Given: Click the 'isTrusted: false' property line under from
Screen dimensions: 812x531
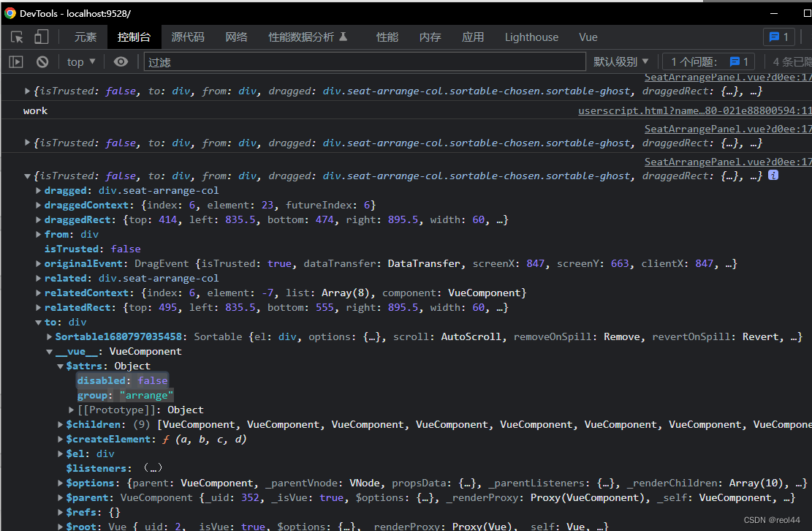Looking at the screenshot, I should click(x=92, y=249).
